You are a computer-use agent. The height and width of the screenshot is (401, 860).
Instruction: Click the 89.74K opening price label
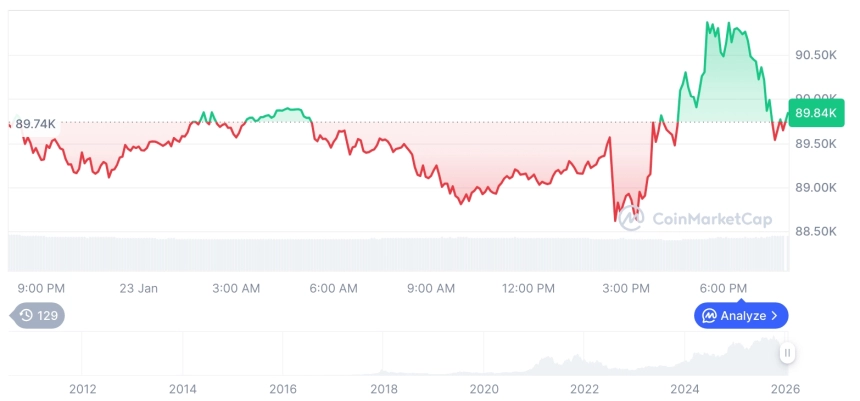pos(36,123)
